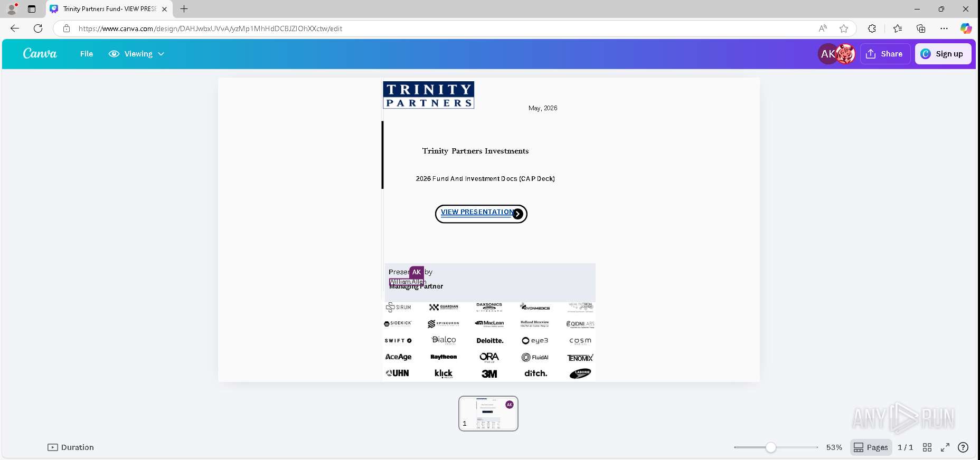The height and width of the screenshot is (460, 980).
Task: Click the FluidAI logo
Action: click(535, 357)
